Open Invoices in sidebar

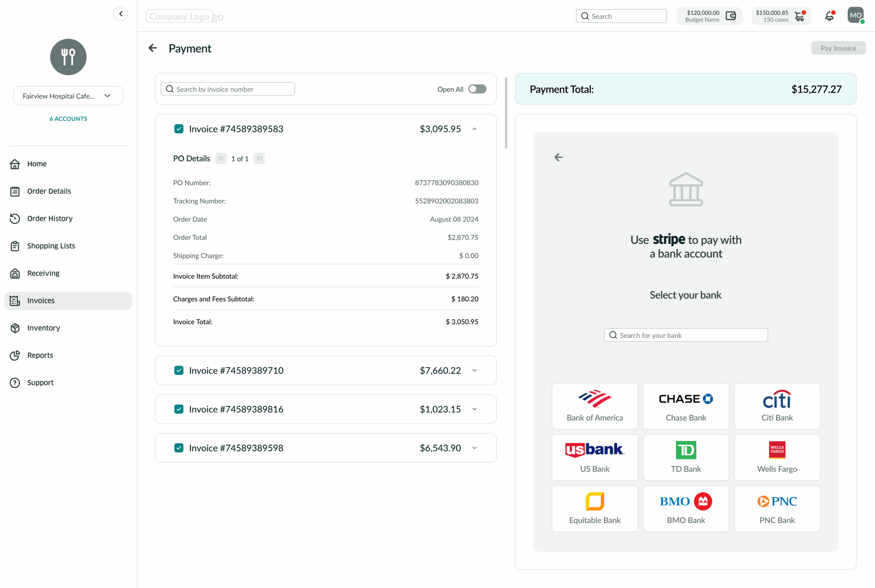coord(68,301)
